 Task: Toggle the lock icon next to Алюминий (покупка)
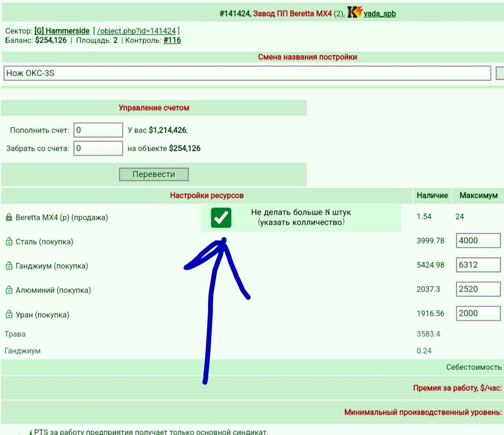(9, 290)
